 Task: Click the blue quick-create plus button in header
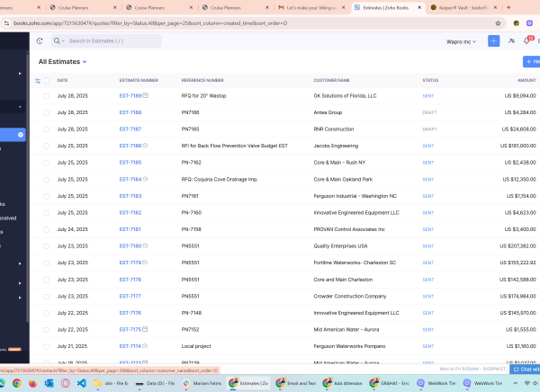[493, 41]
